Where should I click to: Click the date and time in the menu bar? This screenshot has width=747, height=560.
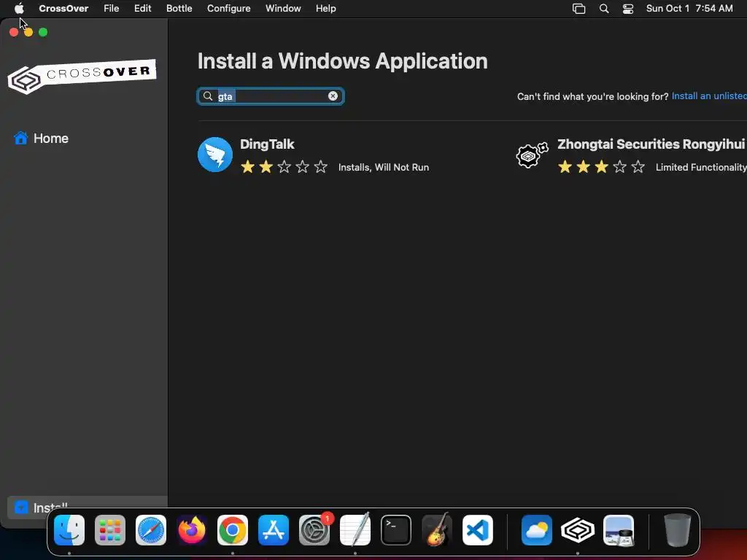689,8
